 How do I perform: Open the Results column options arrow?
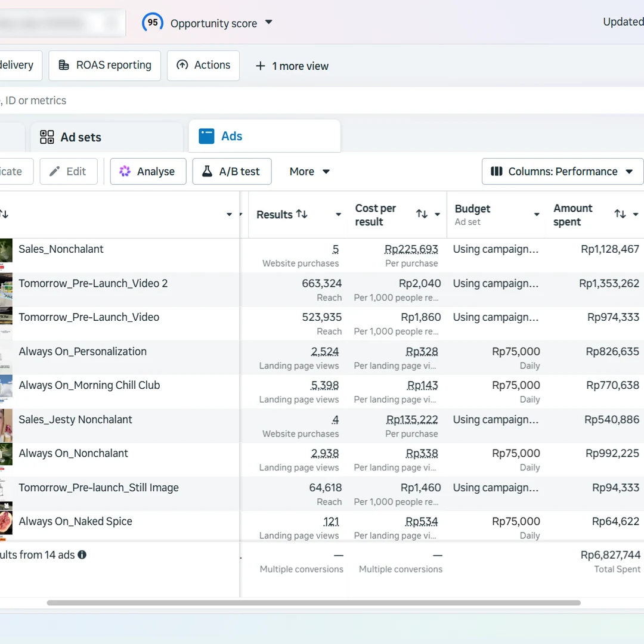pos(339,215)
